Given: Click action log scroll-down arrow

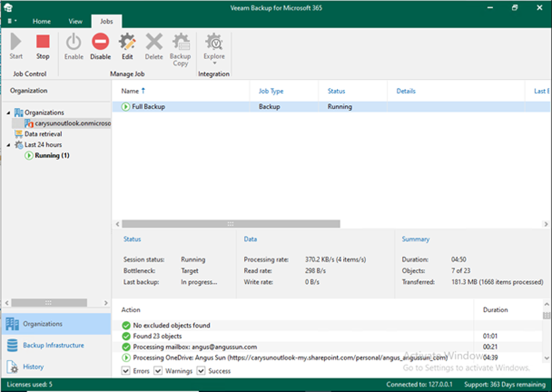Looking at the screenshot, I should point(546,358).
